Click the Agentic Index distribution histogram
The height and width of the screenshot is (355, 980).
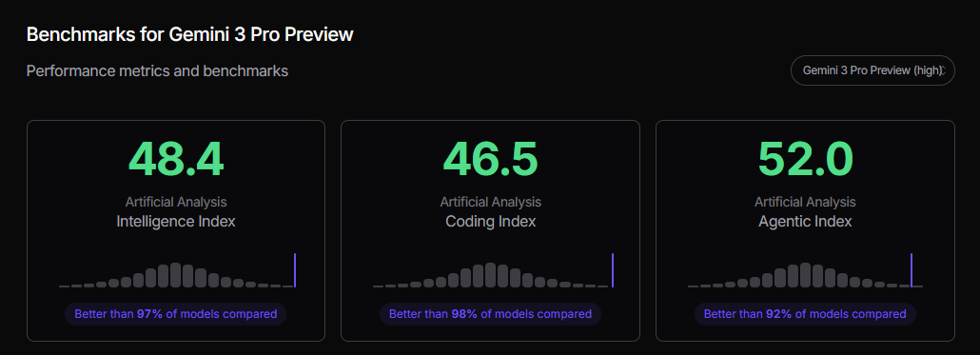805,270
